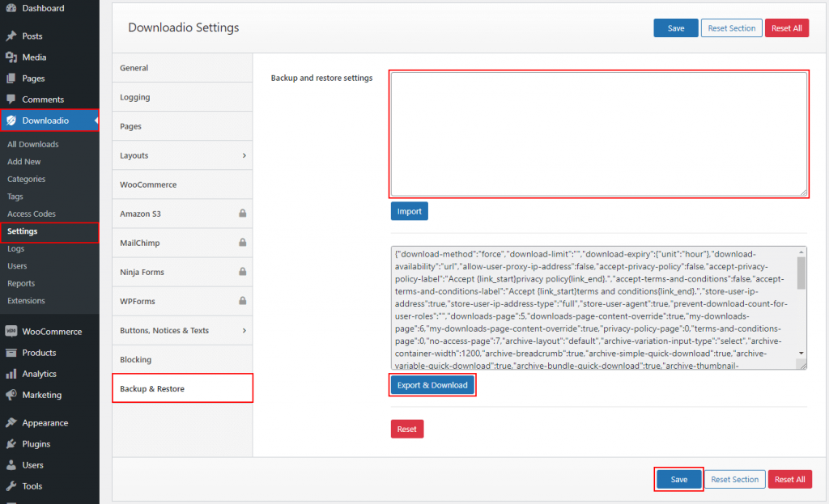Open the WPForms settings tab
The width and height of the screenshot is (829, 504).
pyautogui.click(x=182, y=301)
